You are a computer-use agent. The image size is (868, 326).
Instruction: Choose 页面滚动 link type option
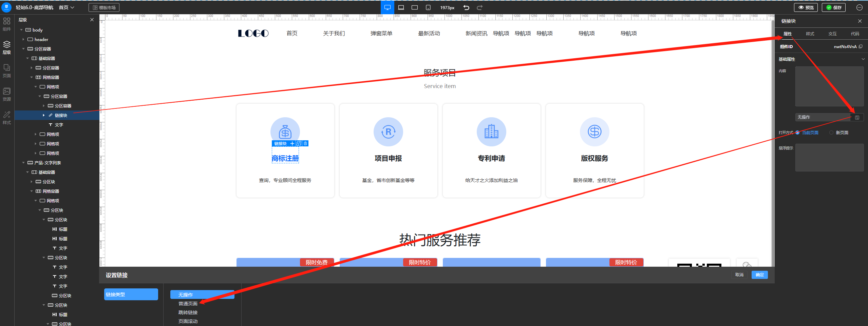click(x=188, y=321)
